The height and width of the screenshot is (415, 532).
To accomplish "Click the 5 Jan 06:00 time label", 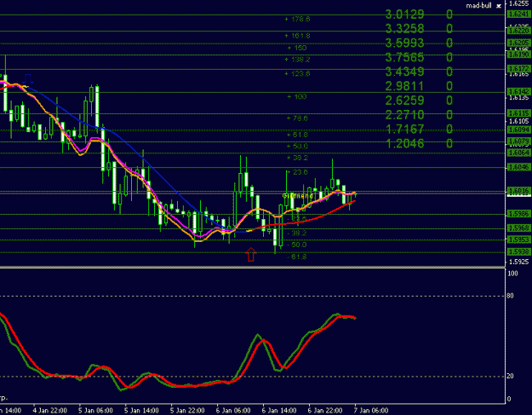I will [95, 411].
